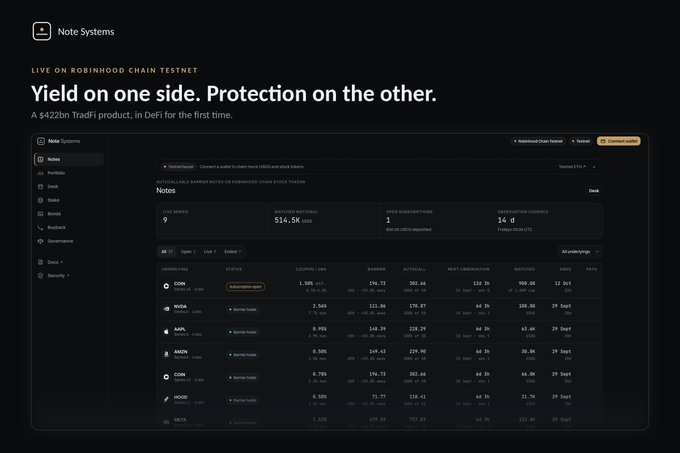Click the 900.00 matched amount in the COIN row
This screenshot has height=453, width=680.
pos(527,284)
